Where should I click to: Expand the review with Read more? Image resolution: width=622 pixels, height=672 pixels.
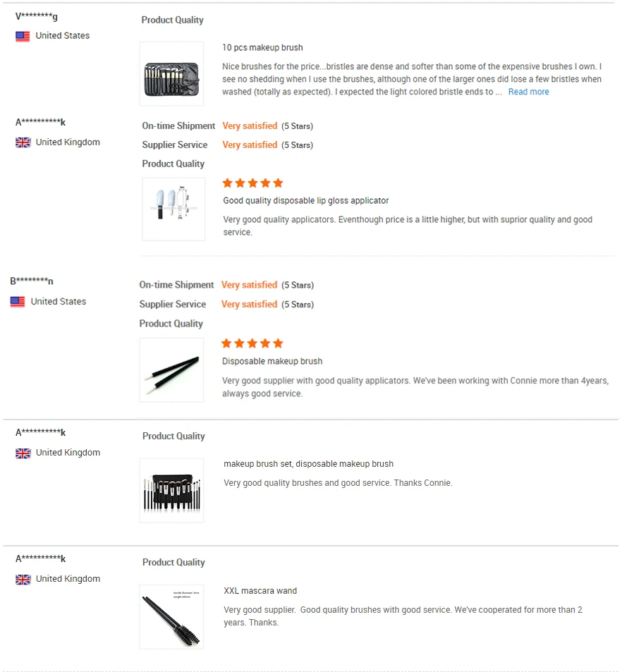(x=528, y=92)
